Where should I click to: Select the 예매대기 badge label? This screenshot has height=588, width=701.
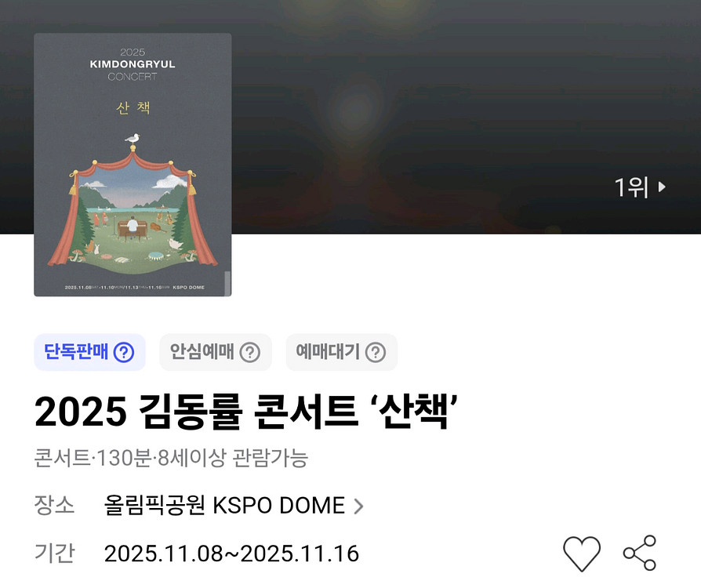(x=328, y=352)
